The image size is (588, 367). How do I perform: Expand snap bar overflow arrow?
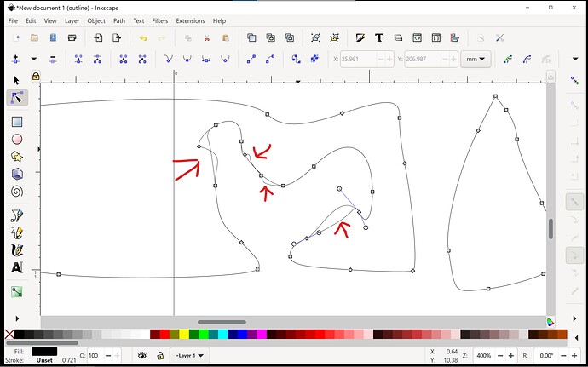(x=574, y=318)
